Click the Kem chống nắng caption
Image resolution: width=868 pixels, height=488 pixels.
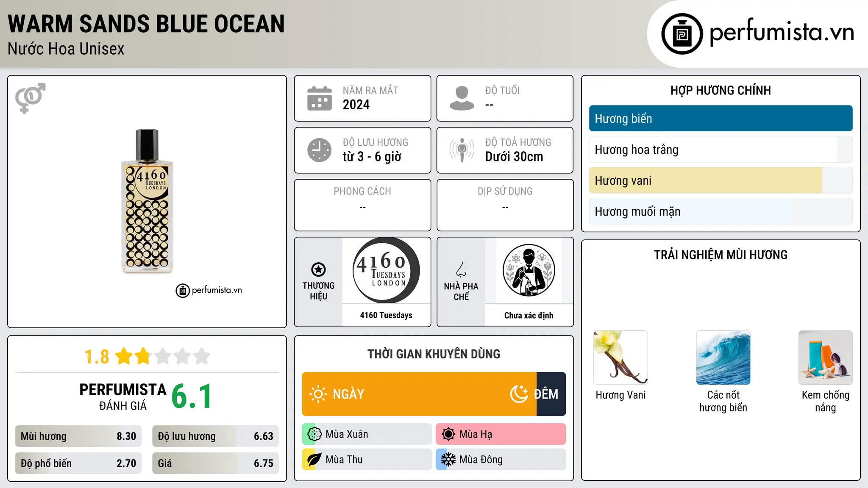pyautogui.click(x=826, y=401)
